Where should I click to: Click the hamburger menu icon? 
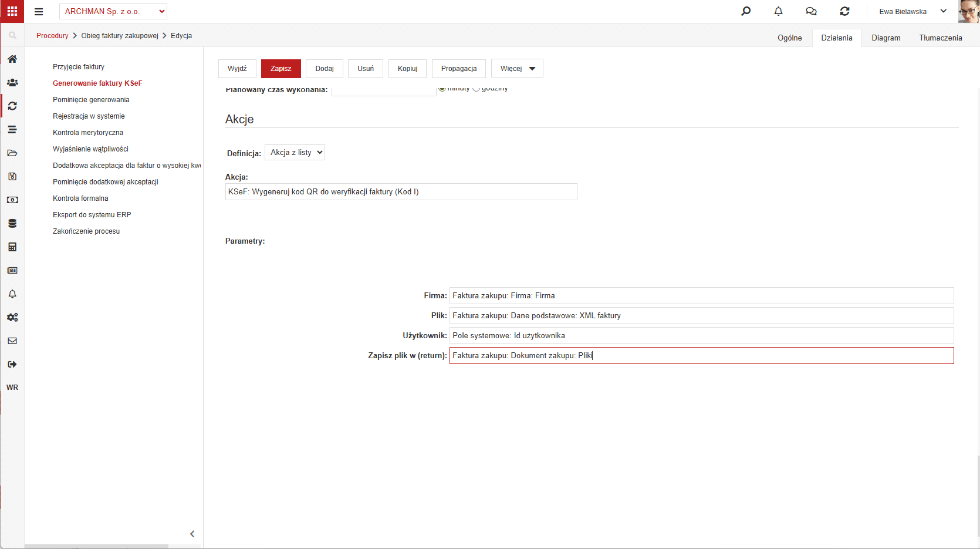(x=39, y=12)
